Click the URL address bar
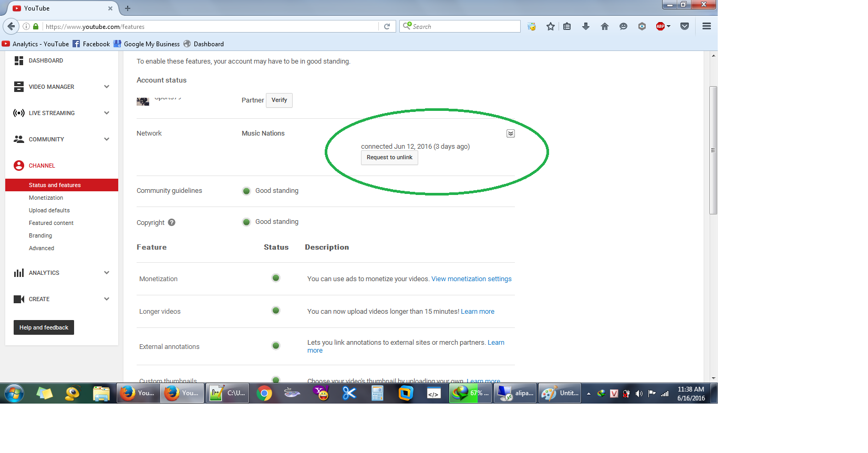Image resolution: width=868 pixels, height=453 pixels. point(210,26)
